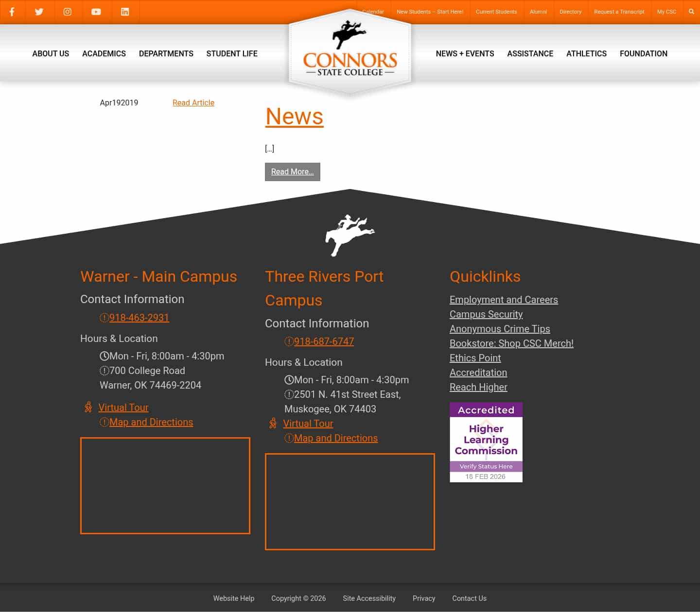The image size is (700, 612).
Task: Select Athletics in the main navigation
Action: tap(586, 54)
